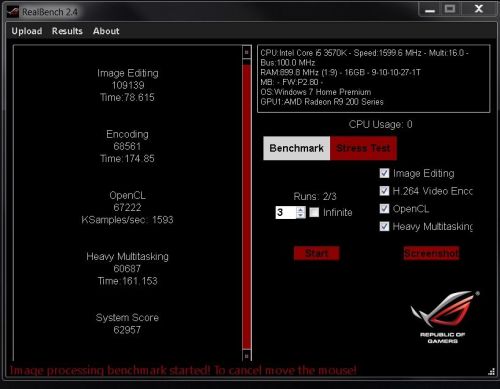Click the Start button
The width and height of the screenshot is (500, 389).
(317, 253)
